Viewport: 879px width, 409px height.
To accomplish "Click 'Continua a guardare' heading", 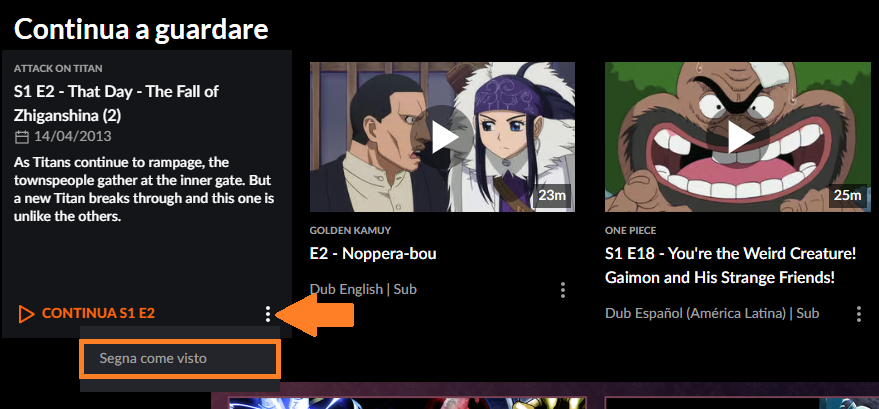I will [141, 29].
